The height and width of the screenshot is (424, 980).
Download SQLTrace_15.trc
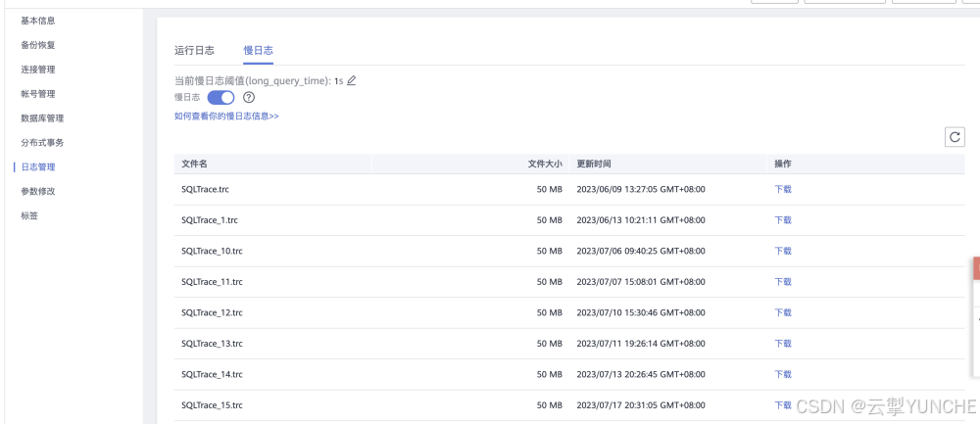coord(783,405)
